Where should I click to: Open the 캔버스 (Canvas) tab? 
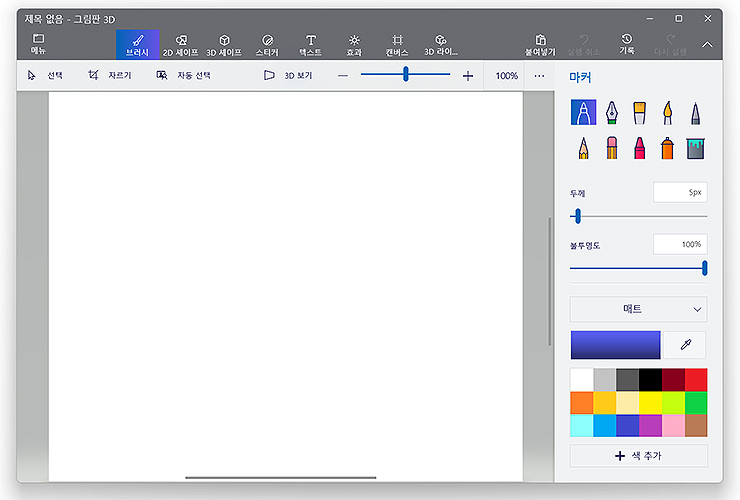(397, 45)
